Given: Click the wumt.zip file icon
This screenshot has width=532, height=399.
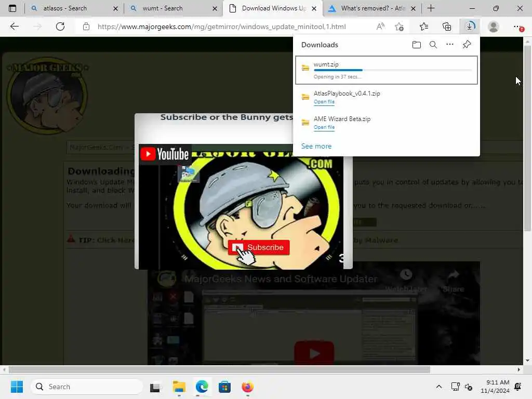Looking at the screenshot, I should click(x=305, y=68).
